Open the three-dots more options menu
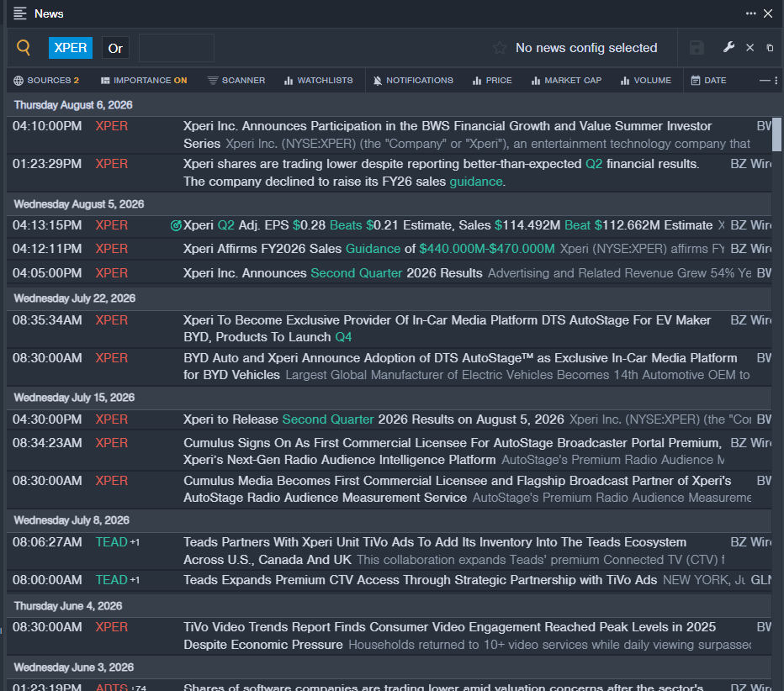 point(750,13)
